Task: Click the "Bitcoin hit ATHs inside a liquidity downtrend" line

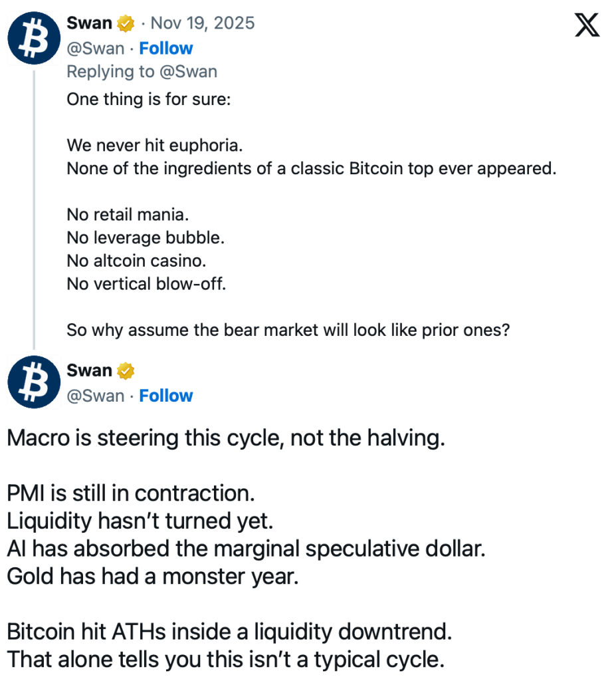Action: point(229,631)
